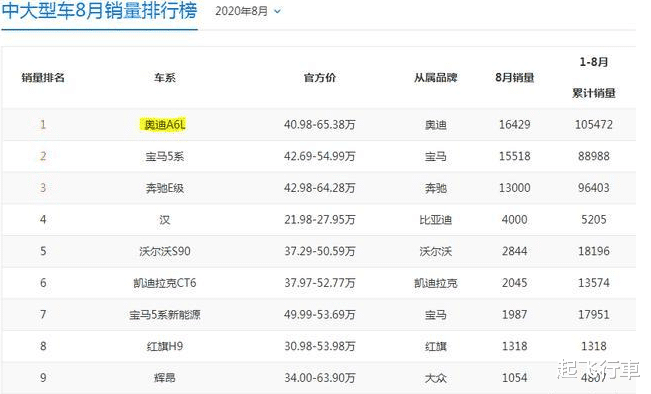
Task: Open the 宝马5系新能源 model link
Action: coord(165,315)
